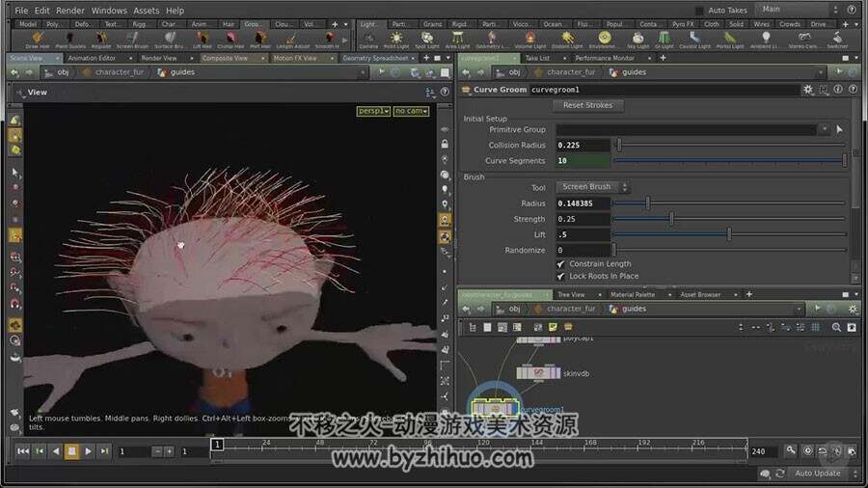This screenshot has height=488, width=868.
Task: Select the Clump Hair shelf tool
Action: (231, 40)
